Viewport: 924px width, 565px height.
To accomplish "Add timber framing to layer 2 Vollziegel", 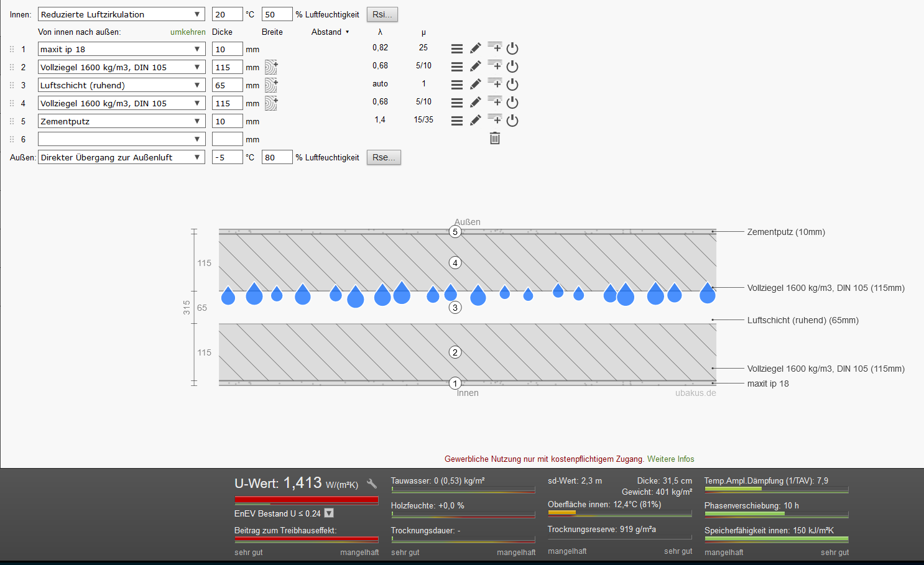I will click(271, 67).
